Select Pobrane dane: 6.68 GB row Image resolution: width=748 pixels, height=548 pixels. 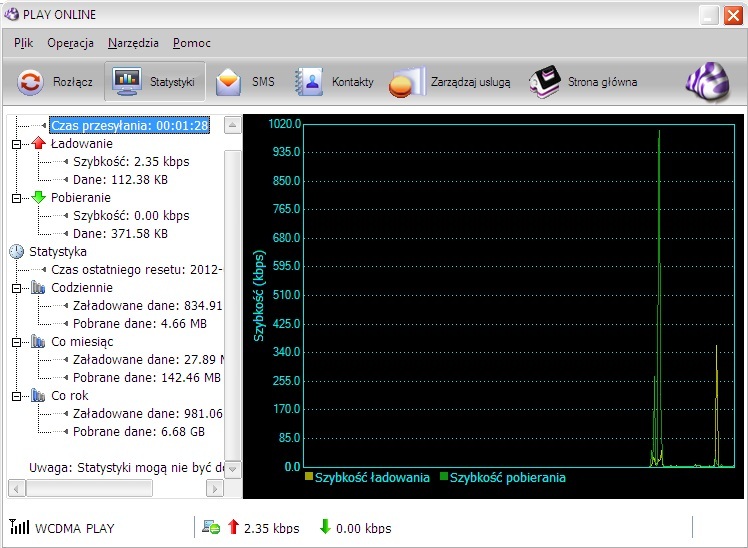coord(139,431)
